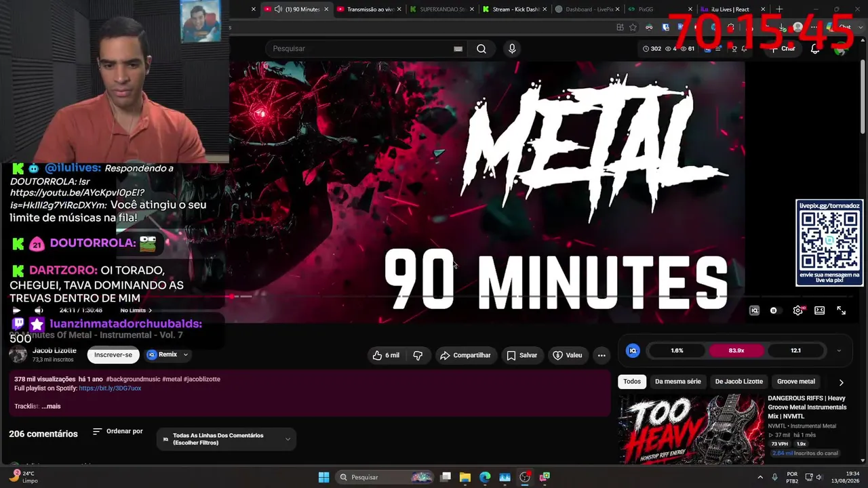Open Microsoft Edge from taskbar
Screen dimensions: 868x488
[x=485, y=477]
